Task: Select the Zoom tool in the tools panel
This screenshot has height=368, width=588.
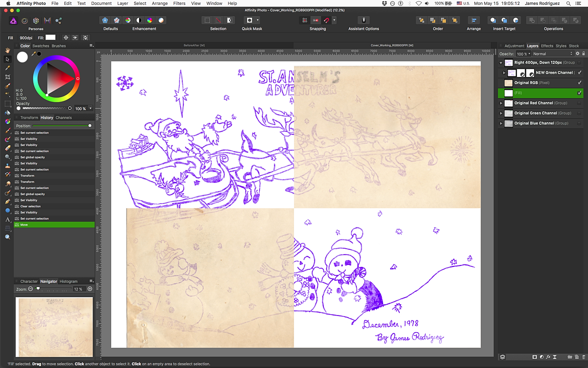Action: tap(7, 237)
